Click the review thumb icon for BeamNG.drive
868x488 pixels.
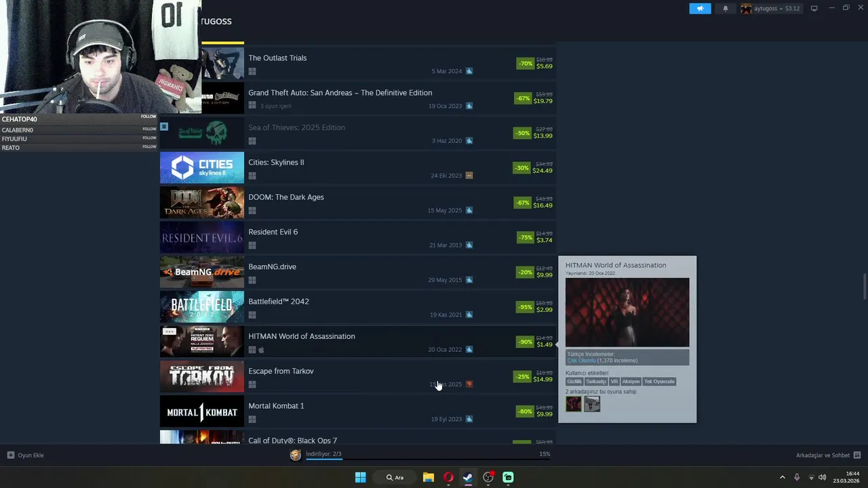(469, 280)
